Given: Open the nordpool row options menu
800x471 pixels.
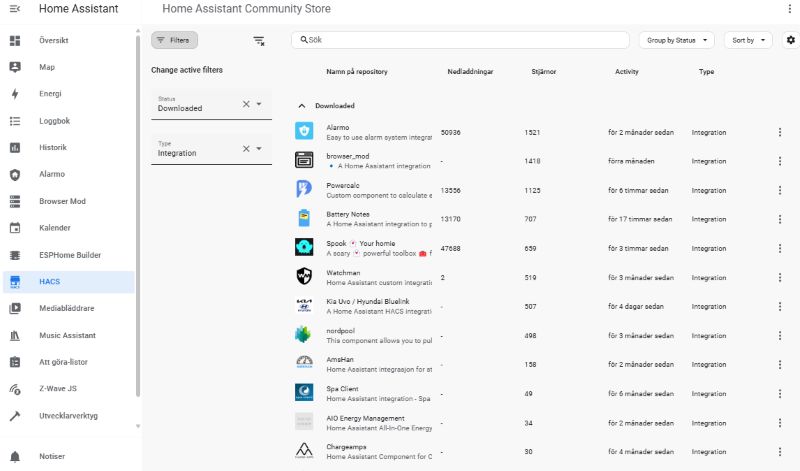Looking at the screenshot, I should point(780,336).
